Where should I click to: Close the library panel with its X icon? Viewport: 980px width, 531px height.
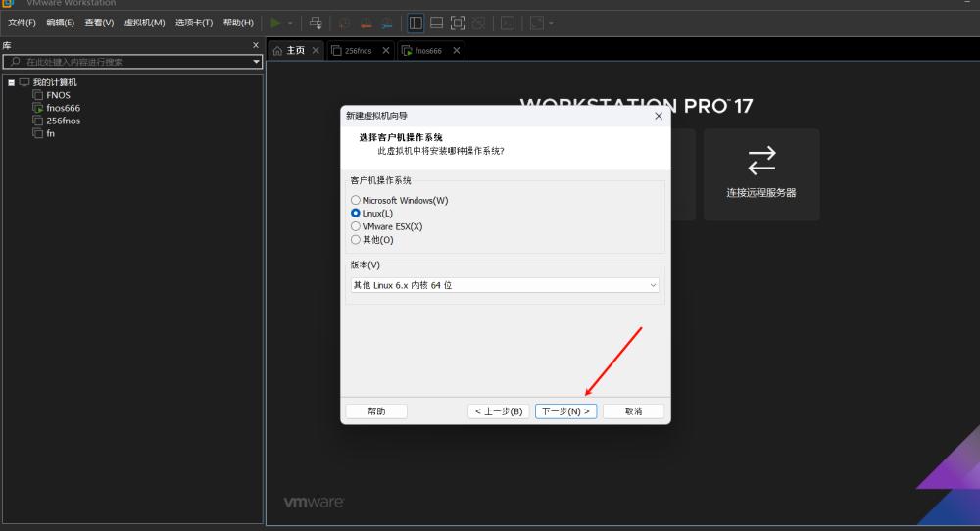pos(256,45)
